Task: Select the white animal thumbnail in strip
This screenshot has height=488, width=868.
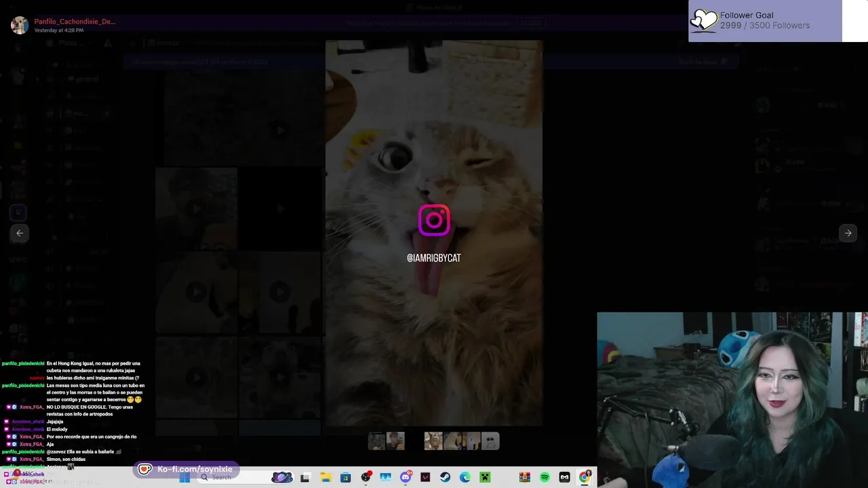Action: click(452, 441)
